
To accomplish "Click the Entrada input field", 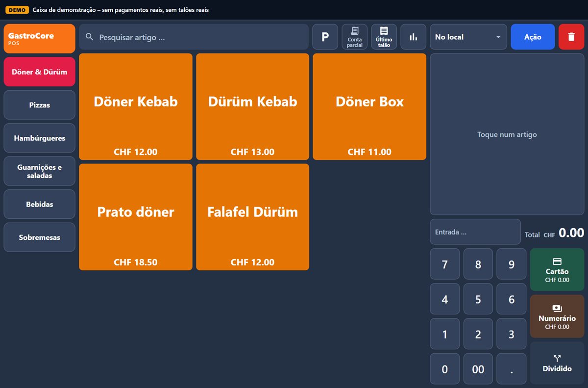I will (x=475, y=232).
